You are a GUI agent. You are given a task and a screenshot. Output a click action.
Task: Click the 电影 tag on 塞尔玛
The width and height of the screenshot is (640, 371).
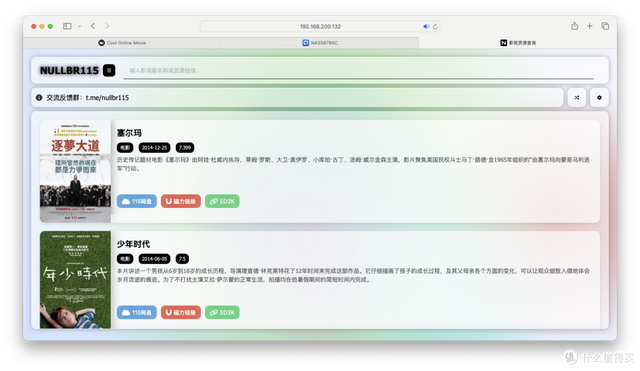coord(125,148)
